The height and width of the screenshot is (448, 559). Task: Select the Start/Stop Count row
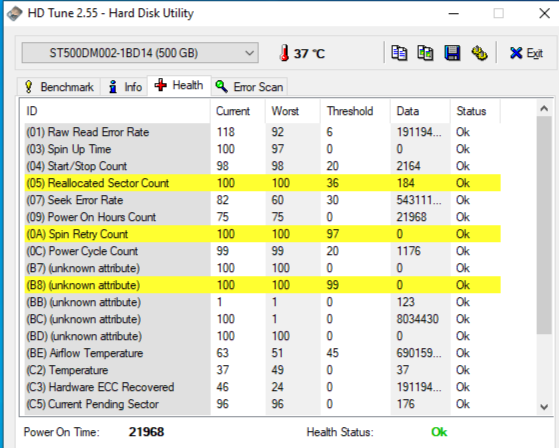[263, 166]
